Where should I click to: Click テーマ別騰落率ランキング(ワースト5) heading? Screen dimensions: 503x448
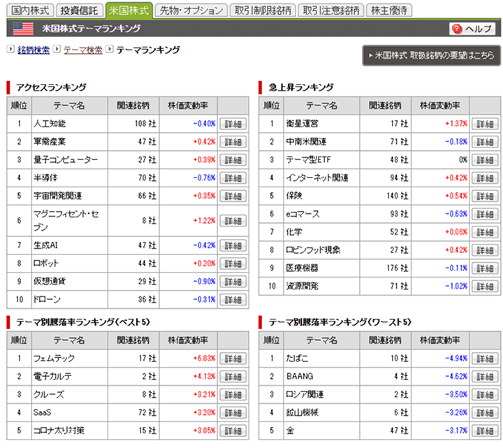click(x=340, y=322)
